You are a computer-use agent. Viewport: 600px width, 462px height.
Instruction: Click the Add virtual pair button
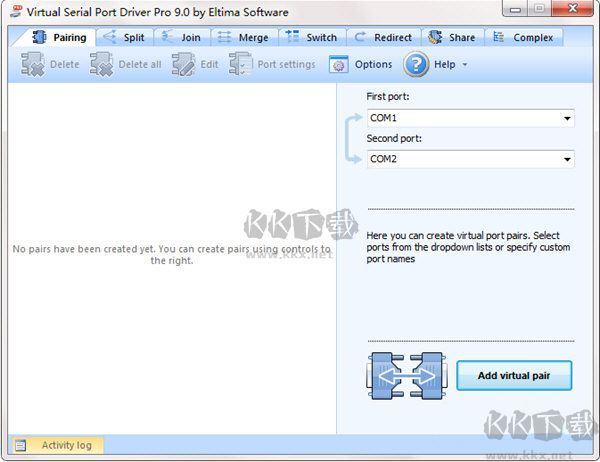tap(514, 375)
